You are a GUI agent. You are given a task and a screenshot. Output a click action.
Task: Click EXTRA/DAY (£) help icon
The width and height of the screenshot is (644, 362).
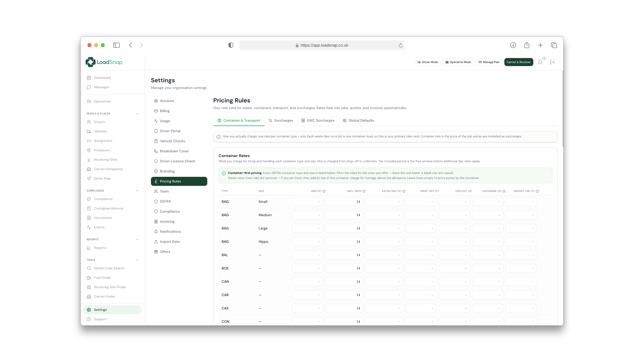(x=404, y=191)
